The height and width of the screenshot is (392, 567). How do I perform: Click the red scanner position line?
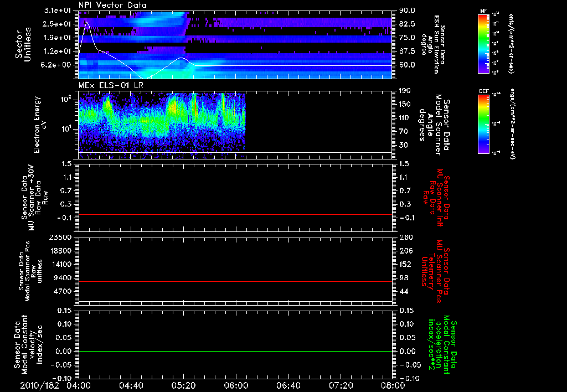pos(235,281)
